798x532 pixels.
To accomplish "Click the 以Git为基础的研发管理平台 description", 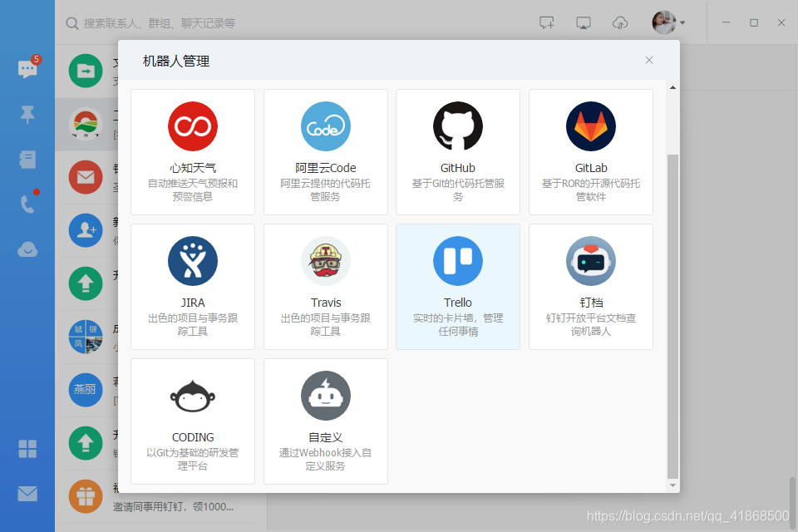I will coord(193,459).
